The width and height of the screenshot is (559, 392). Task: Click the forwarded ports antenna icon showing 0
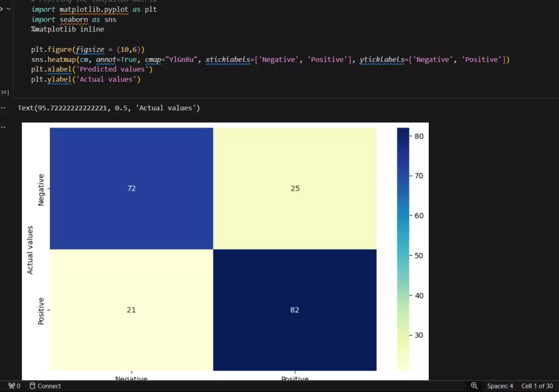15,386
